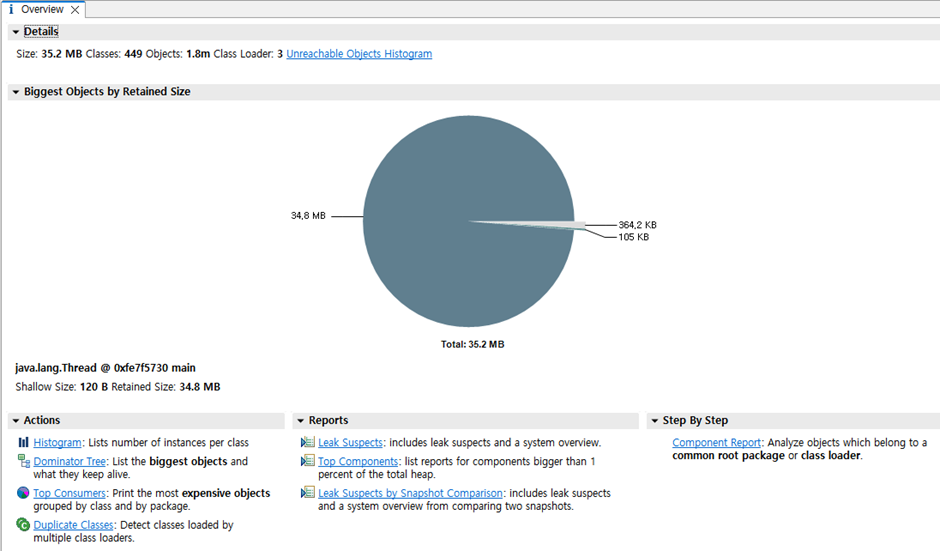Open the Leak Suspects report link
Viewport: 940px width, 551px height.
351,442
